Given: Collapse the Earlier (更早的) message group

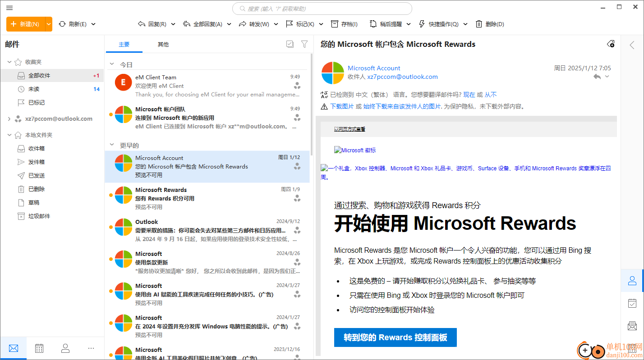Looking at the screenshot, I should tap(112, 146).
